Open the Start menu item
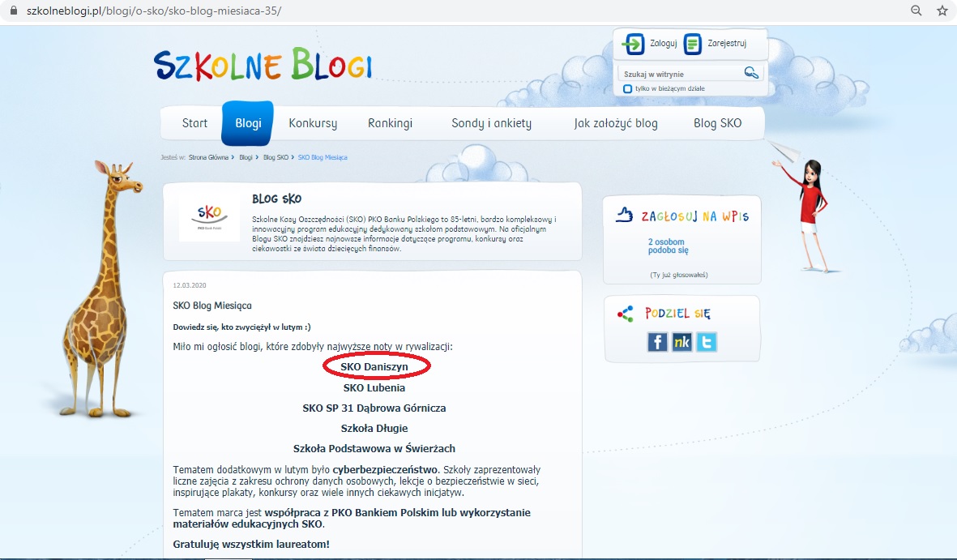 coord(194,123)
